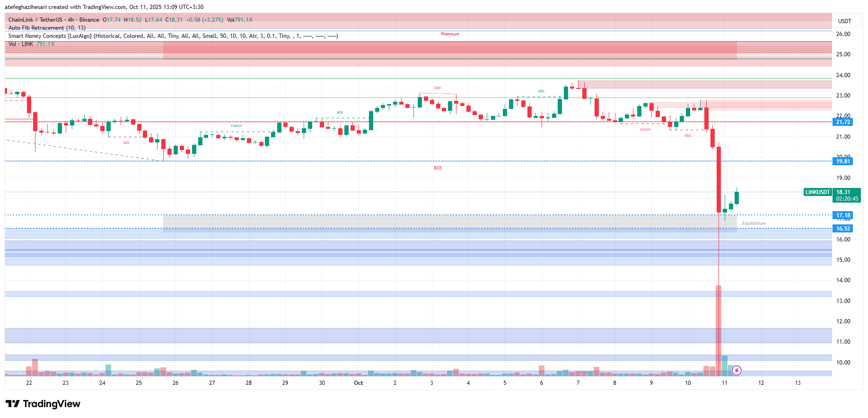Click the 21.72 blue price label

coord(842,122)
